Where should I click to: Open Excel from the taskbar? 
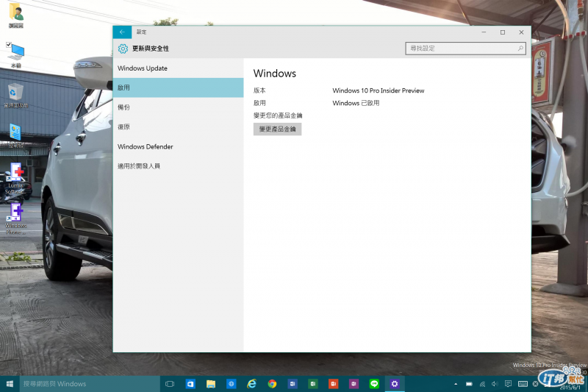click(x=313, y=384)
